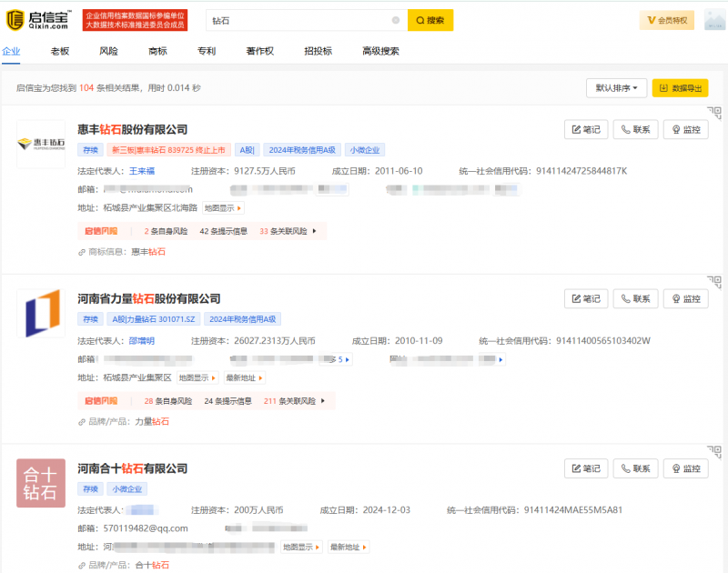Open trademark info 惠丰钻石 link
The height and width of the screenshot is (573, 728).
148,252
